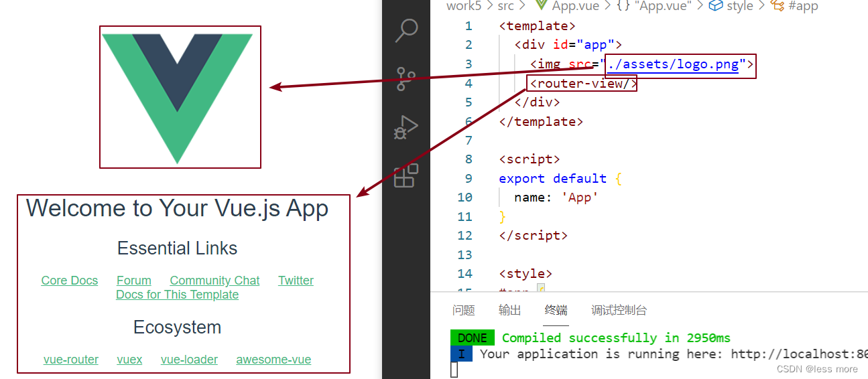
Task: Click 'Compiled successfully in 2950ms' terminal text
Action: coord(616,338)
